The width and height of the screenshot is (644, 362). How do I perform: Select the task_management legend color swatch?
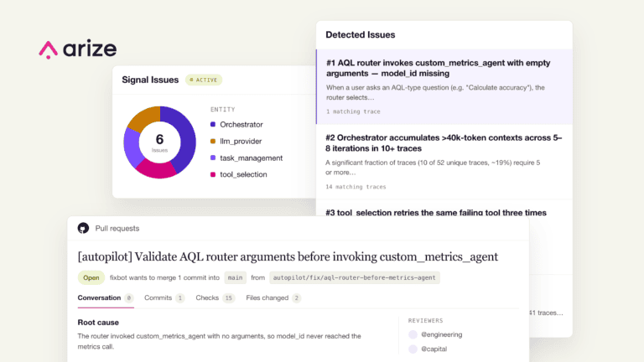(213, 158)
